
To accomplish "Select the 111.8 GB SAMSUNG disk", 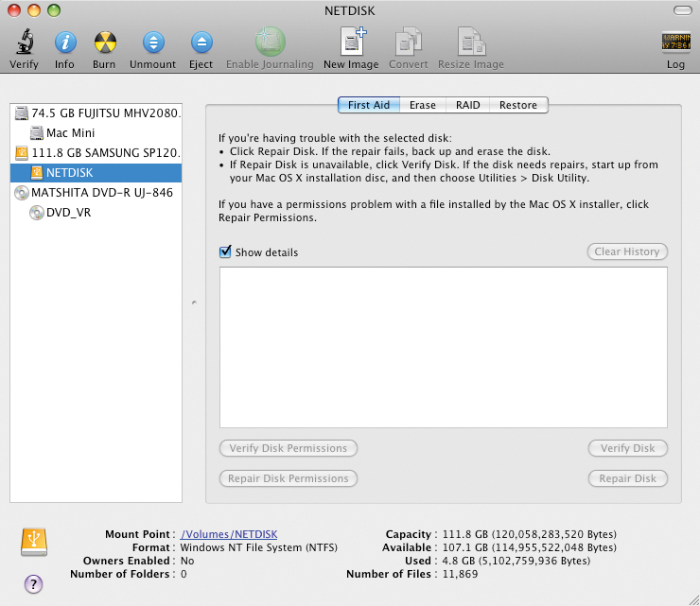I will (104, 153).
